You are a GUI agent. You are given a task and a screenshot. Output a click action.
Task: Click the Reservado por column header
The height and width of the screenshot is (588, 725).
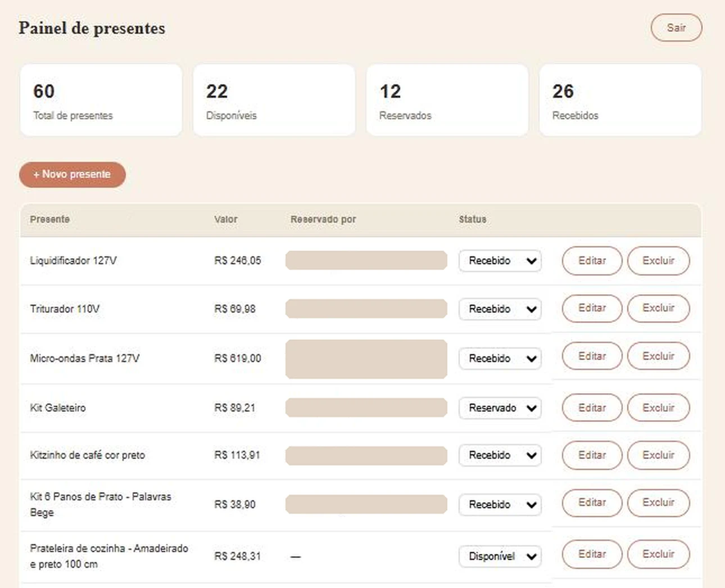coord(323,219)
